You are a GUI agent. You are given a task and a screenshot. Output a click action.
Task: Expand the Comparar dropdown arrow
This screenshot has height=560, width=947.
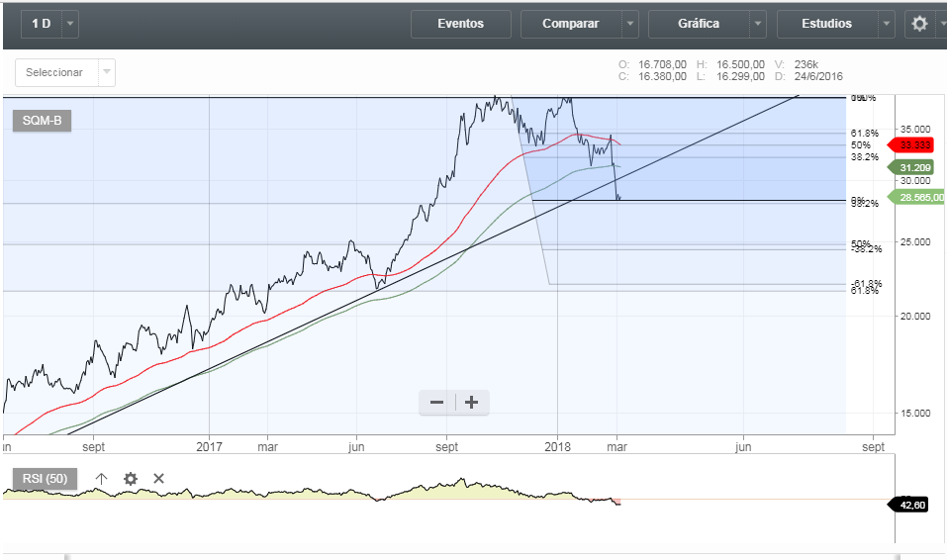(630, 24)
